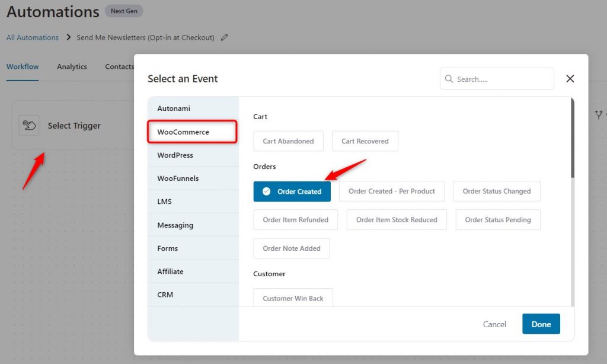Click the Next Gen badge
607x364 pixels.
[124, 11]
